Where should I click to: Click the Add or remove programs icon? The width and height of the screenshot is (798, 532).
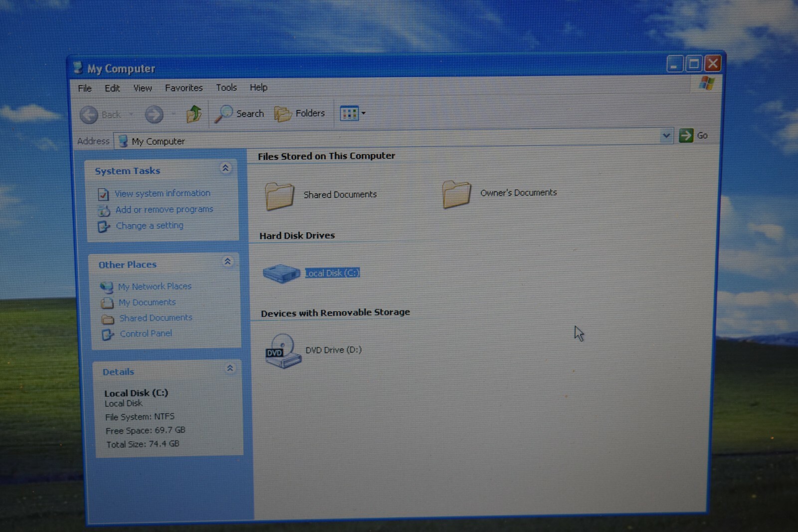(x=104, y=210)
